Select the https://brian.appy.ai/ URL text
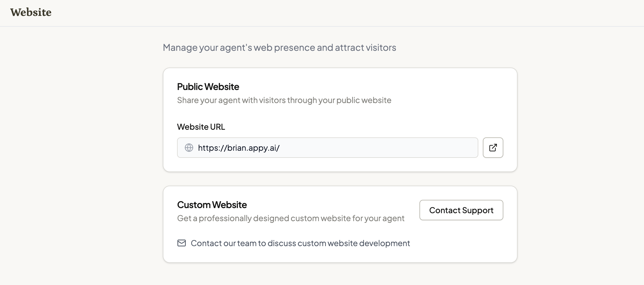The image size is (644, 285). 239,148
